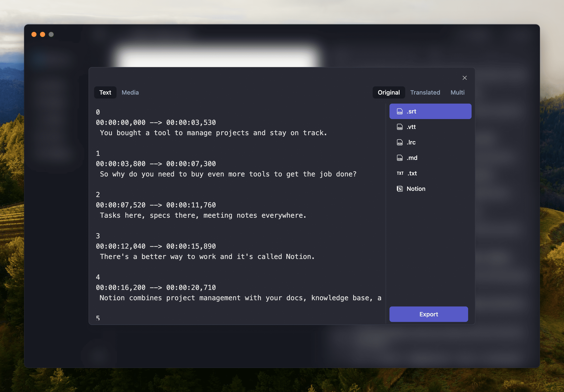This screenshot has height=392, width=564.
Task: Select the Text tab
Action: (x=105, y=93)
